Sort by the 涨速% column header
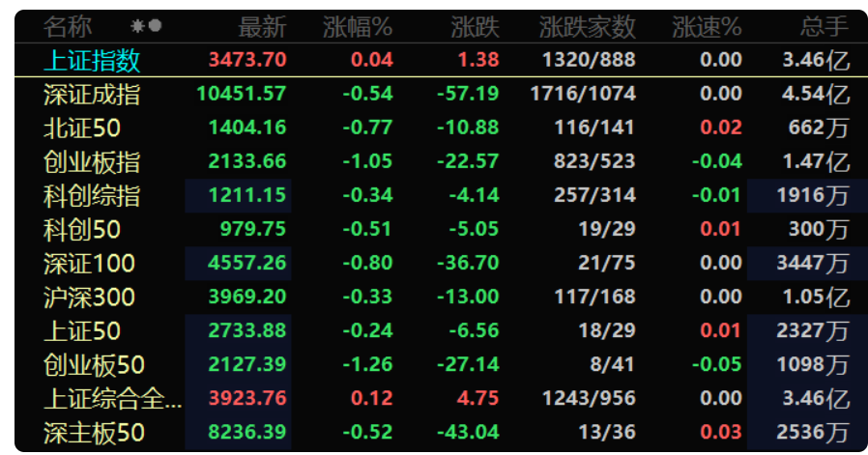868x455 pixels. (x=707, y=27)
